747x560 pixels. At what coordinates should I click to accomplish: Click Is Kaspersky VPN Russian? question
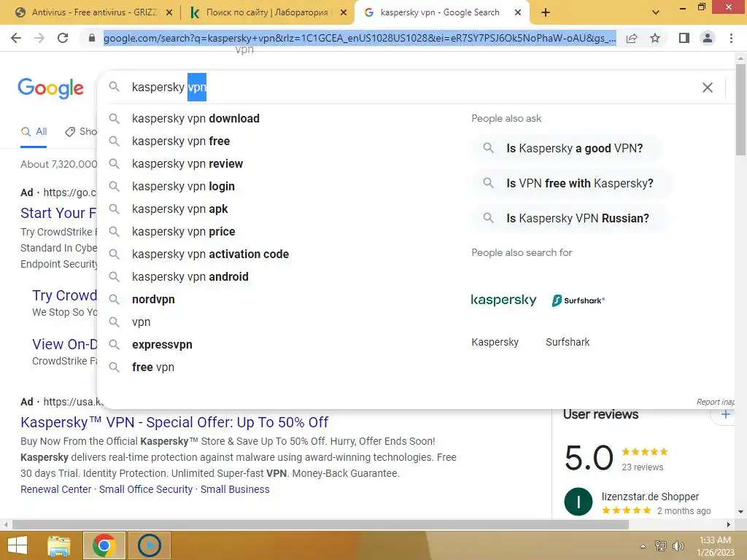(570, 219)
